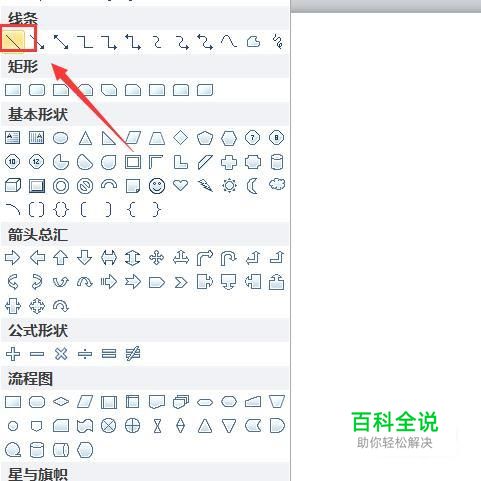This screenshot has height=481, width=481.
Task: Choose the Diamond basic shape
Action: 181,138
